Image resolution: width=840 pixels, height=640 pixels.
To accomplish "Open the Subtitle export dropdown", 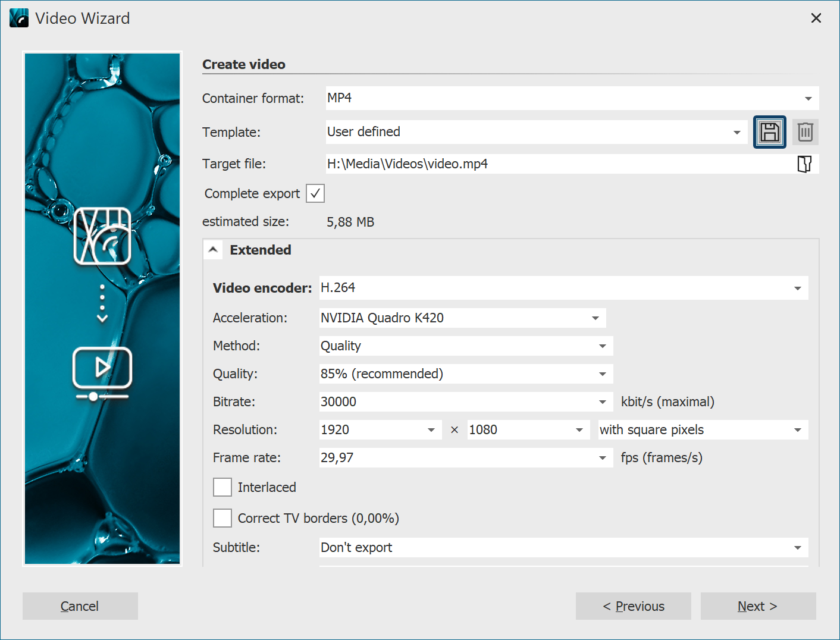I will [797, 548].
